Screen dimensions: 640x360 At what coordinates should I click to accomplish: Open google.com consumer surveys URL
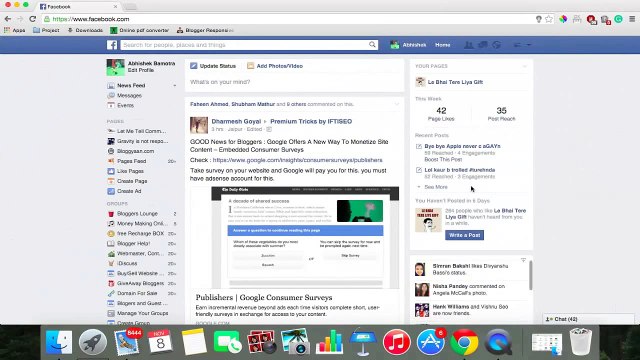(298, 160)
